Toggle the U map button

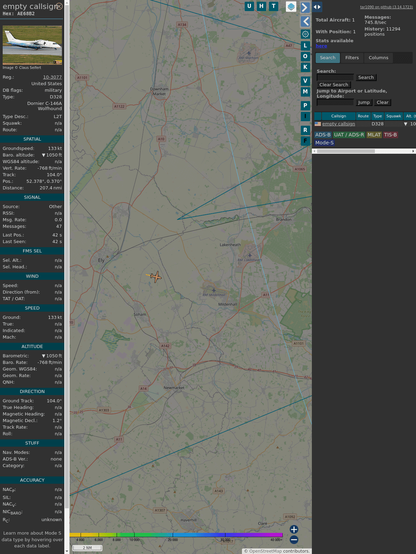[x=249, y=6]
